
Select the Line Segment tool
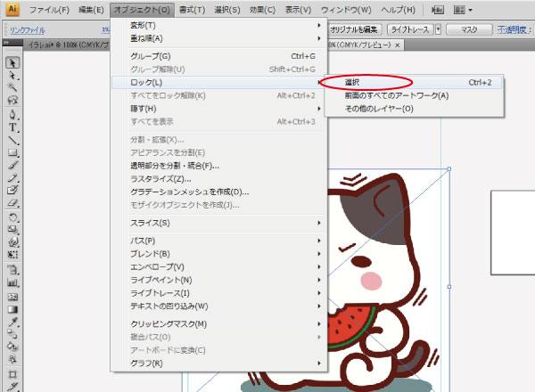point(12,140)
